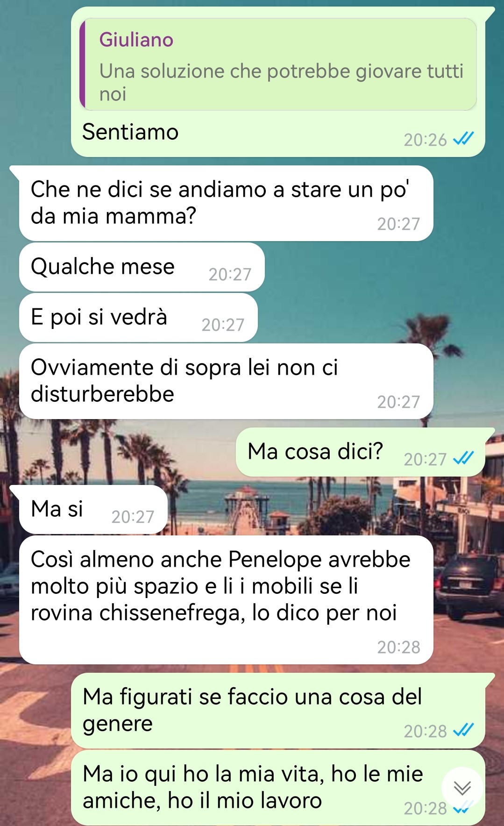Select the 'Sentiamo' message bubble

point(278,82)
